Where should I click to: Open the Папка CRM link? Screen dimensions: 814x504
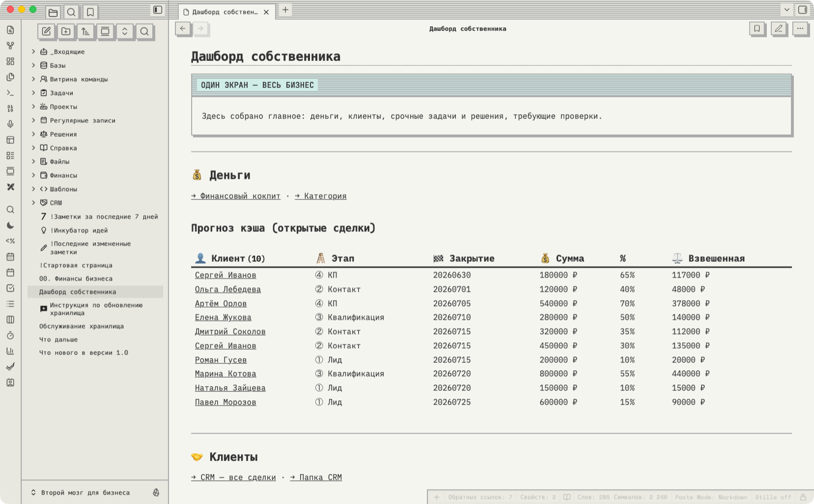(x=316, y=478)
